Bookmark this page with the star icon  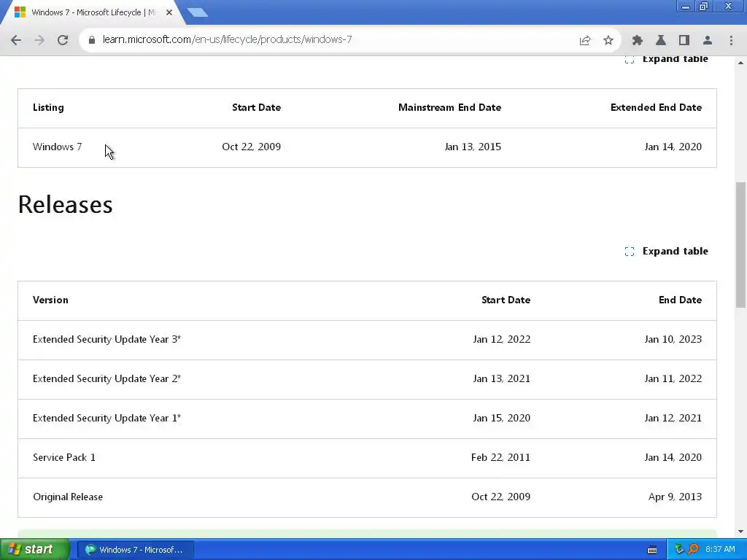click(x=608, y=40)
